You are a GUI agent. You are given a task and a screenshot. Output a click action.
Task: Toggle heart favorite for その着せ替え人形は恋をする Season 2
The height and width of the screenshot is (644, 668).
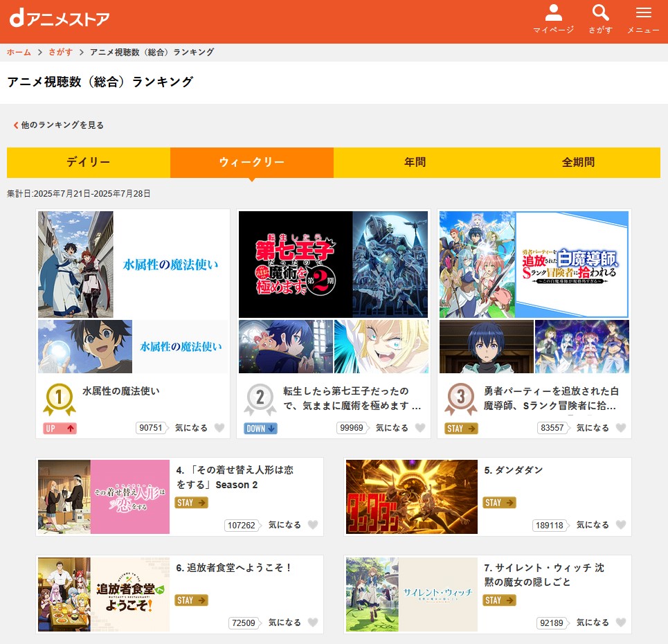point(313,525)
